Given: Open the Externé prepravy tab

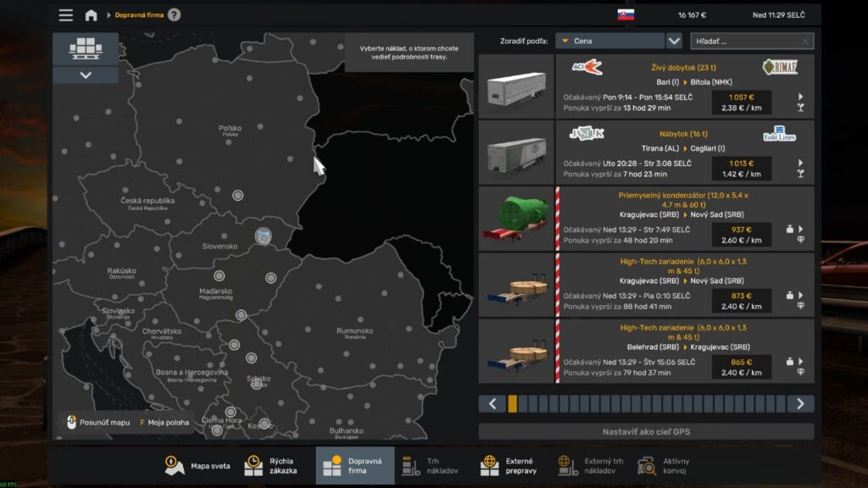Looking at the screenshot, I should pyautogui.click(x=507, y=465).
